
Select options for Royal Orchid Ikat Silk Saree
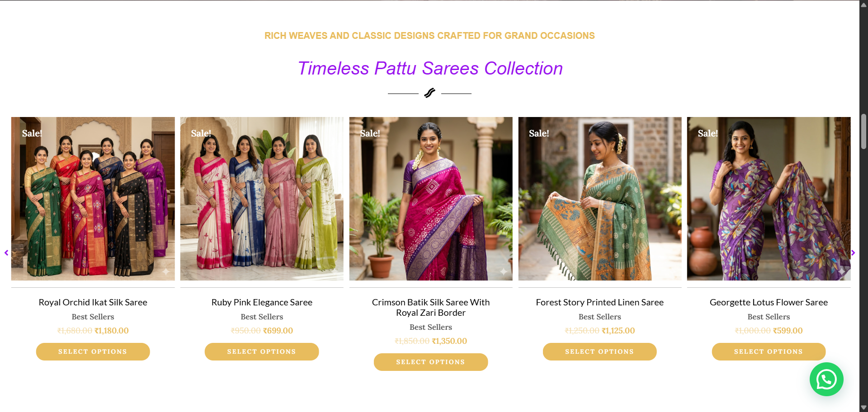(93, 351)
